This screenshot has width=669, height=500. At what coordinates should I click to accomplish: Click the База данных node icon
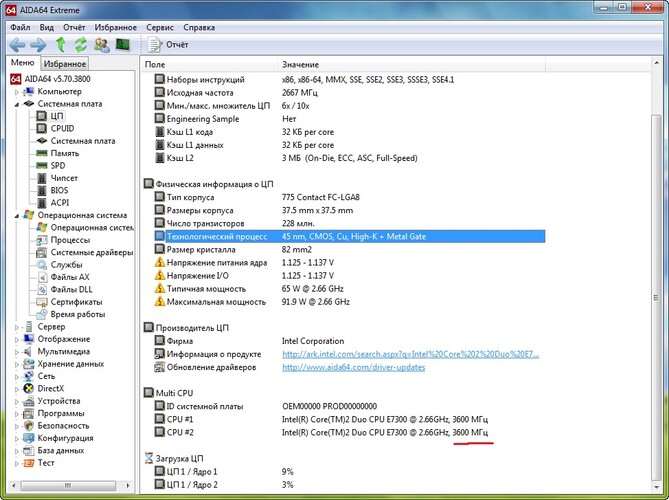click(x=29, y=451)
